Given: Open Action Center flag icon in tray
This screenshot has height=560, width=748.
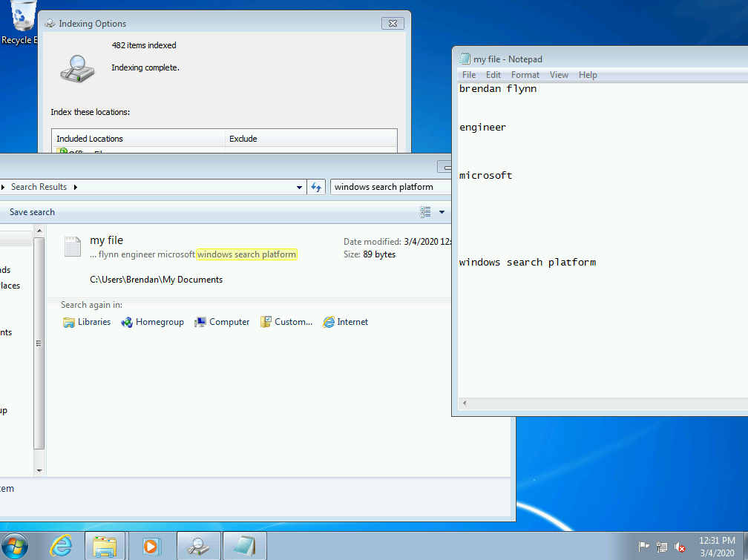Looking at the screenshot, I should (643, 547).
